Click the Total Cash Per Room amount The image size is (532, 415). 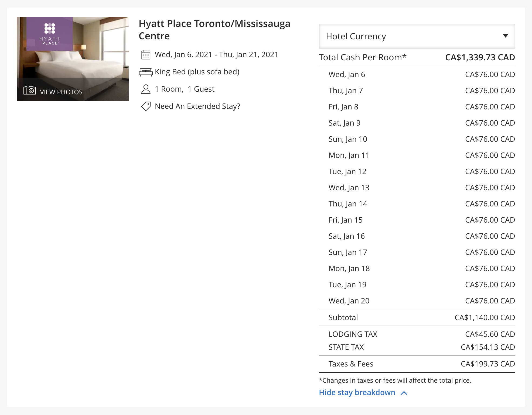pyautogui.click(x=480, y=57)
